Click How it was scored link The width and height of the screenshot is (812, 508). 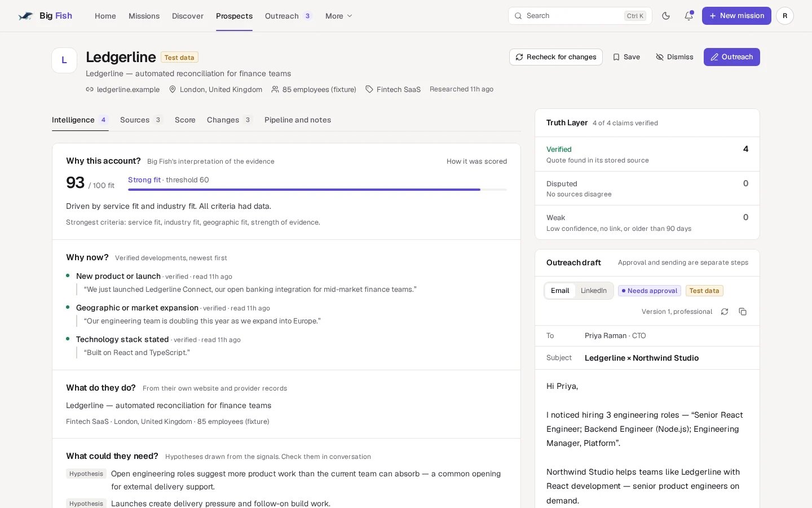coord(476,161)
